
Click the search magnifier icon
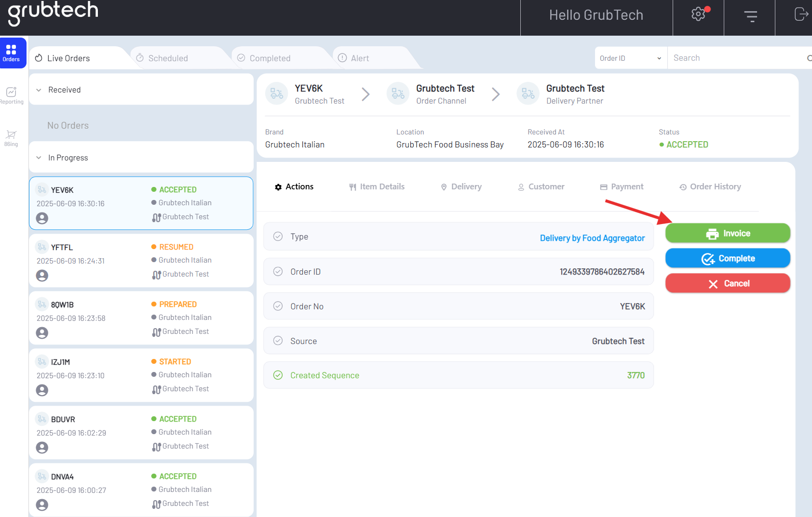809,58
